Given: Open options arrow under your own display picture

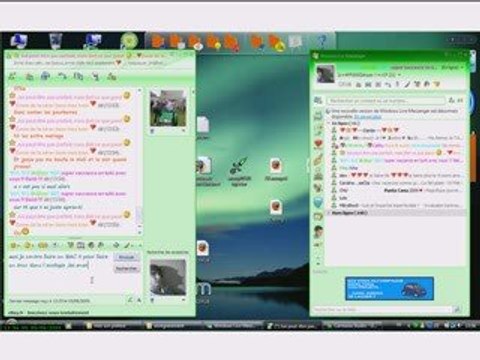Looking at the screenshot, I should [x=184, y=300].
